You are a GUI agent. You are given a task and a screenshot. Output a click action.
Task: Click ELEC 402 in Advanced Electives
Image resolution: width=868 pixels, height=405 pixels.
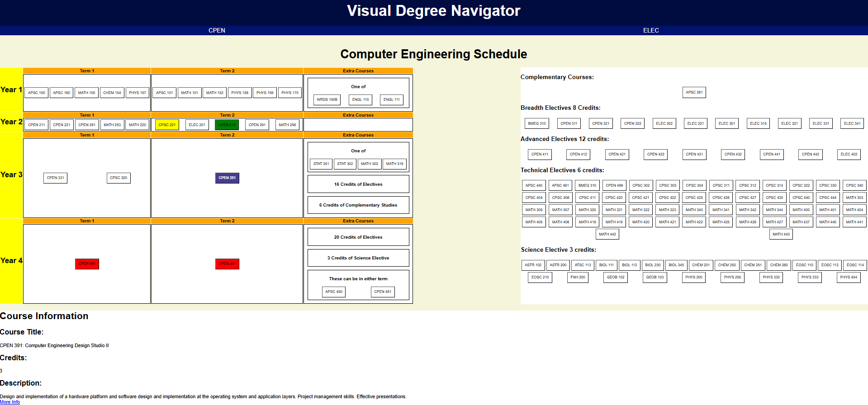(x=849, y=154)
